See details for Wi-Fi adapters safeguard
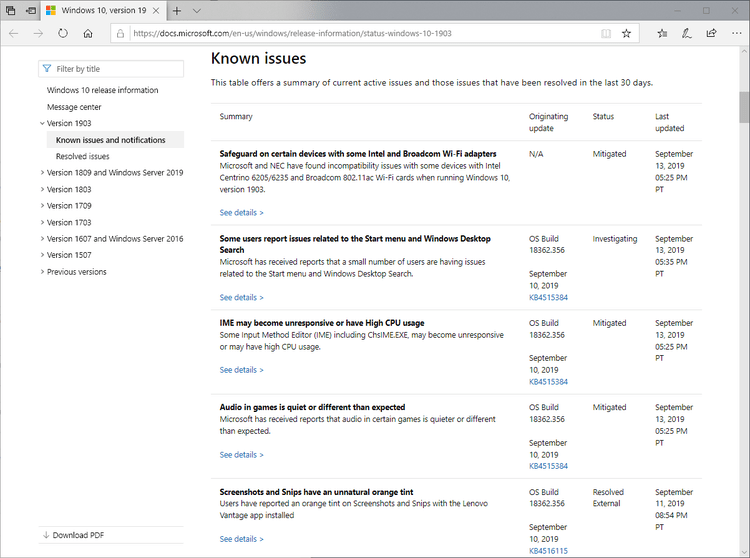The height and width of the screenshot is (558, 750). pyautogui.click(x=241, y=213)
